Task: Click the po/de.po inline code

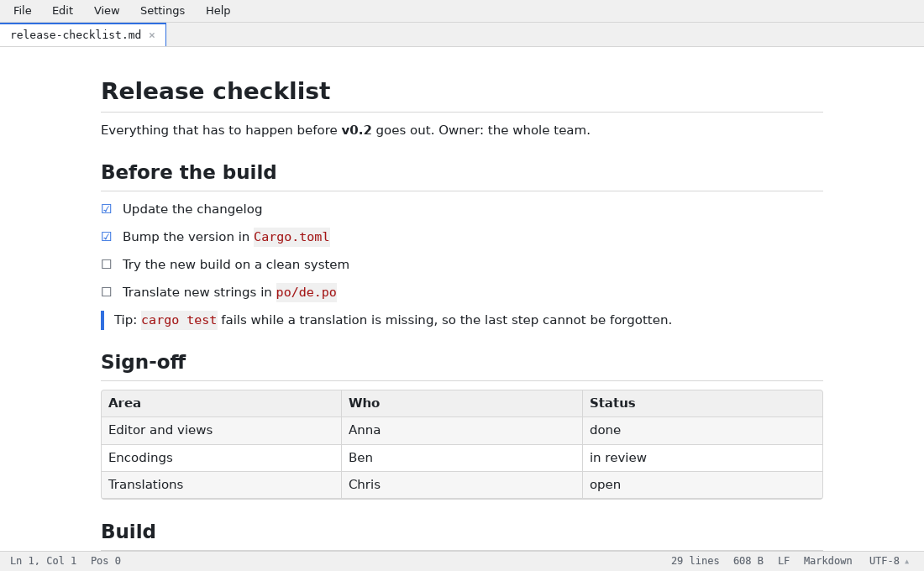Action: coord(307,292)
